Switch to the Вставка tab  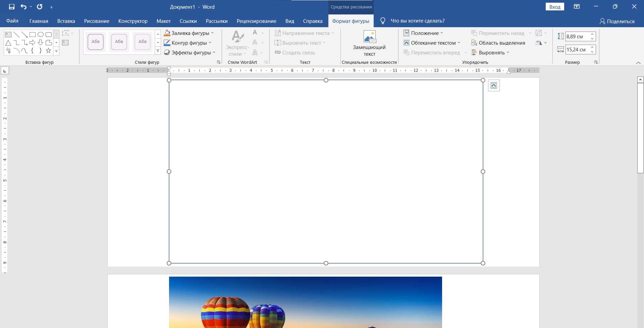click(x=66, y=21)
